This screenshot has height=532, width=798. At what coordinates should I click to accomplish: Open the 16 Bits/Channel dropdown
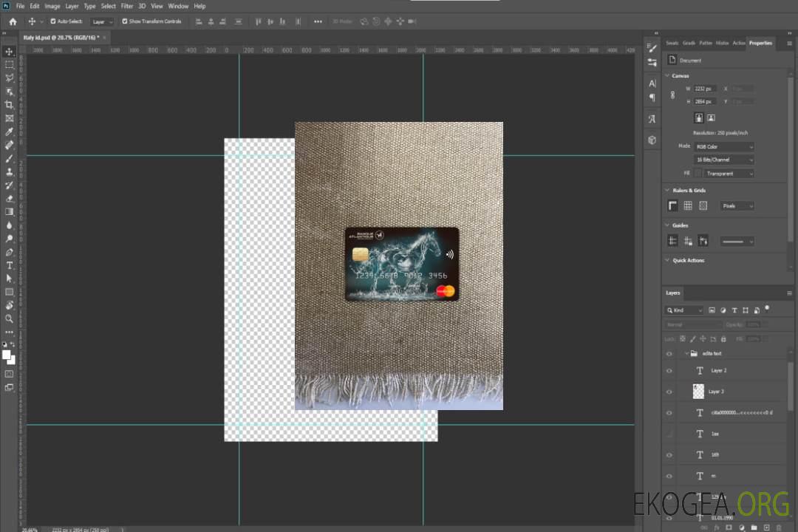coord(725,160)
